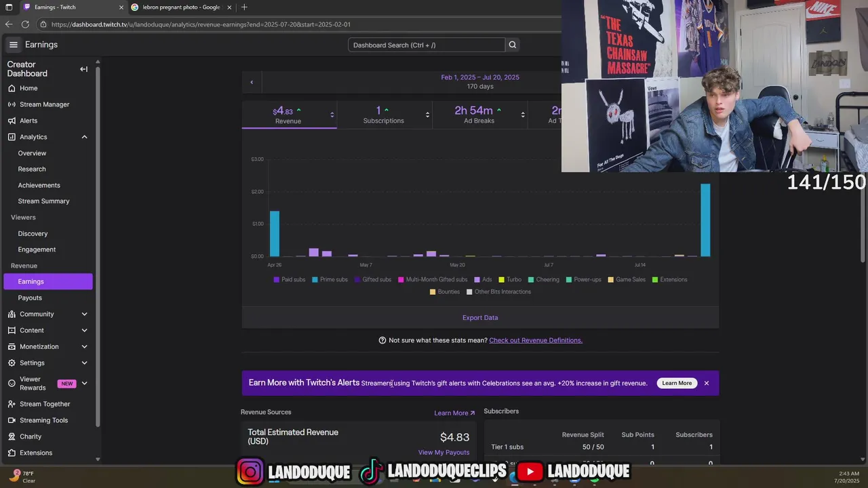The height and width of the screenshot is (488, 868).
Task: Click the dashboard search magnifier button
Action: [x=513, y=45]
